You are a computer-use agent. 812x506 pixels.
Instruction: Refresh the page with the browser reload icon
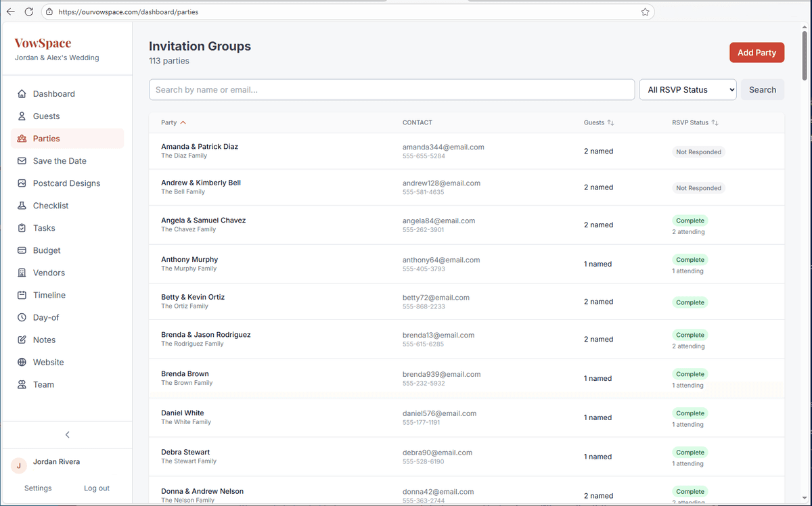pyautogui.click(x=28, y=11)
